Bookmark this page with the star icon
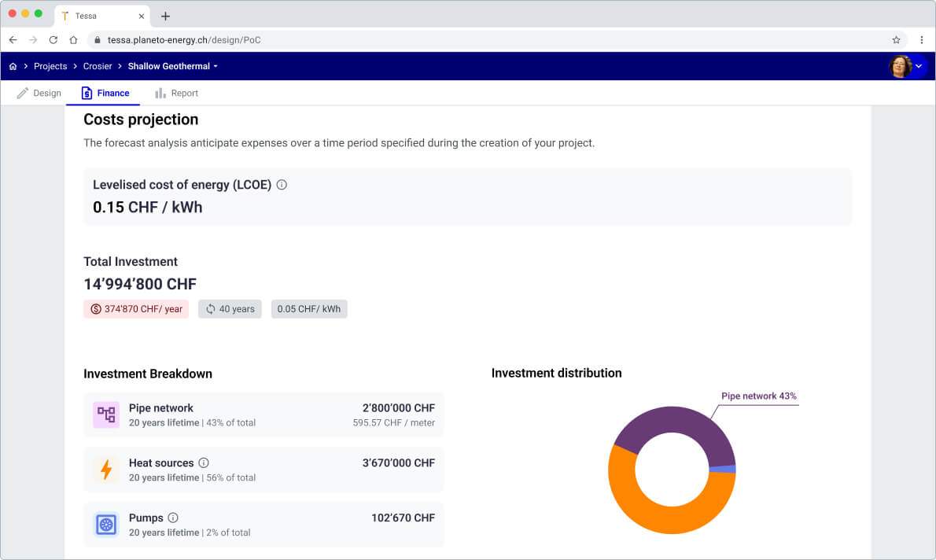 [896, 40]
